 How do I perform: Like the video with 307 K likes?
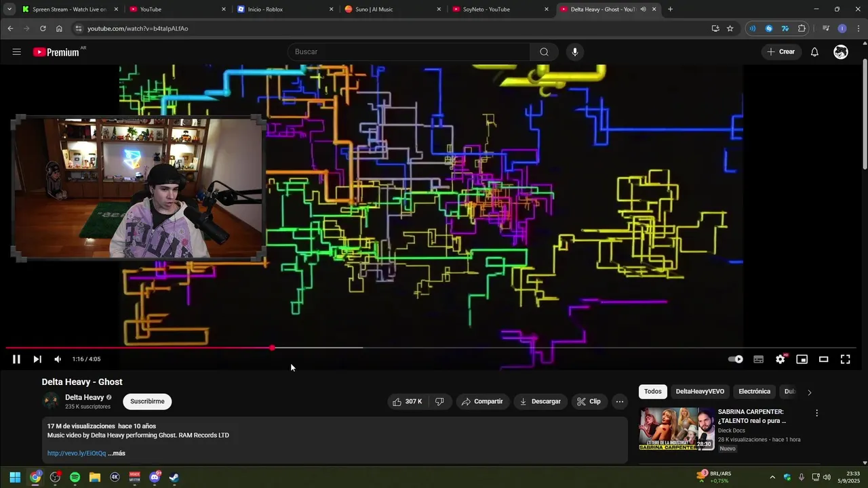tap(408, 402)
